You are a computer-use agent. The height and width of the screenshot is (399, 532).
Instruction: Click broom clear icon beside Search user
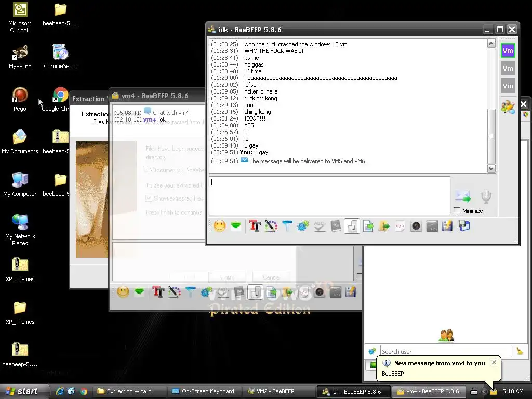click(x=520, y=351)
